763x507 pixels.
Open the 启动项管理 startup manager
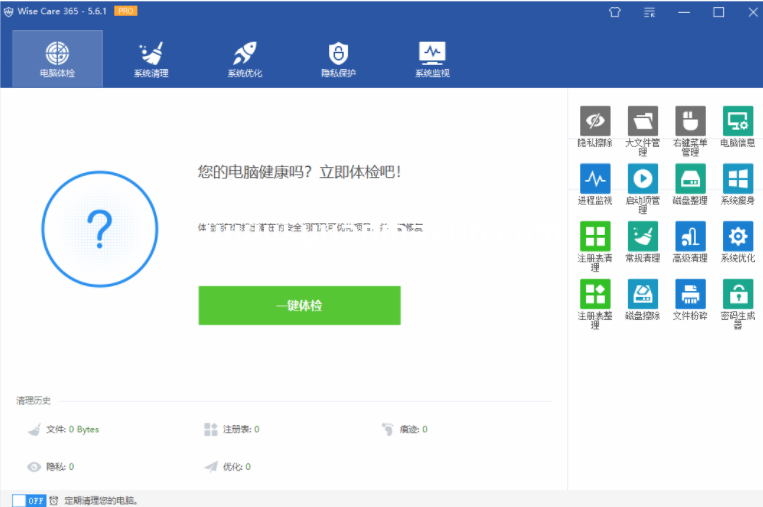[x=642, y=188]
